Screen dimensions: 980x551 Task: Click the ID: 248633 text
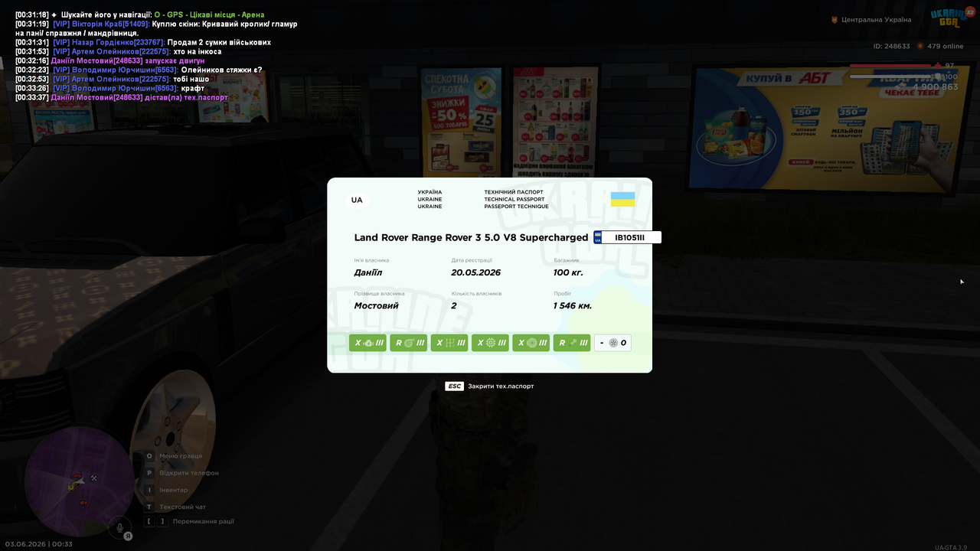click(892, 46)
